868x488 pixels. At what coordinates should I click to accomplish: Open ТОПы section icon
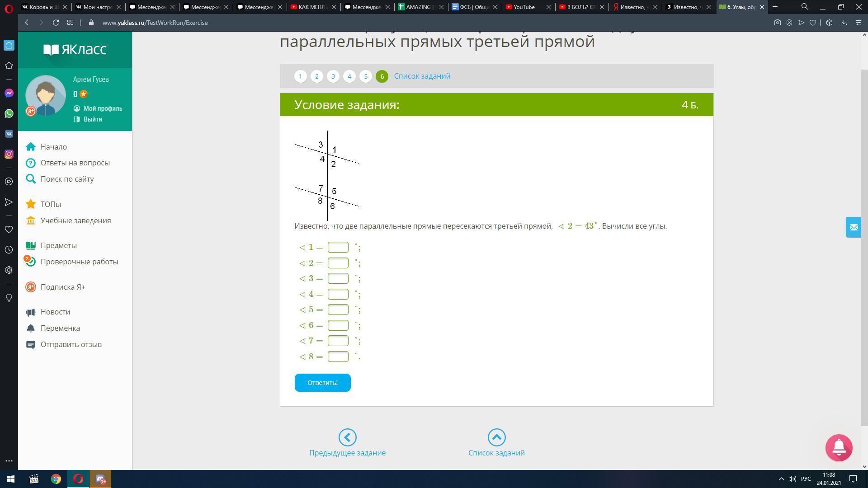[x=31, y=204]
